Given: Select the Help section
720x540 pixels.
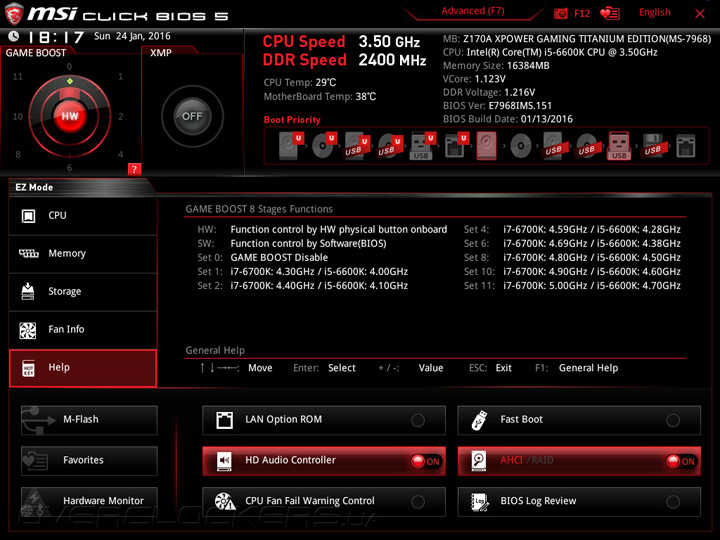Looking at the screenshot, I should (83, 368).
